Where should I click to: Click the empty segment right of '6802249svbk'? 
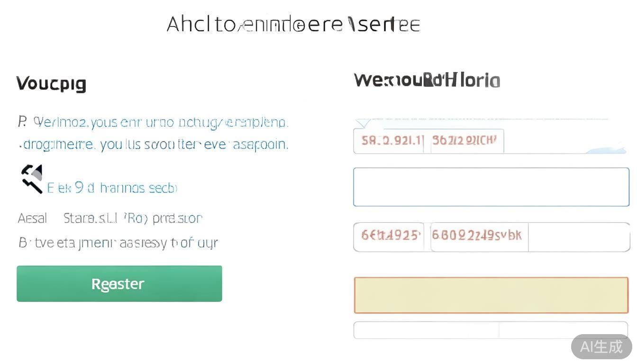[578, 237]
